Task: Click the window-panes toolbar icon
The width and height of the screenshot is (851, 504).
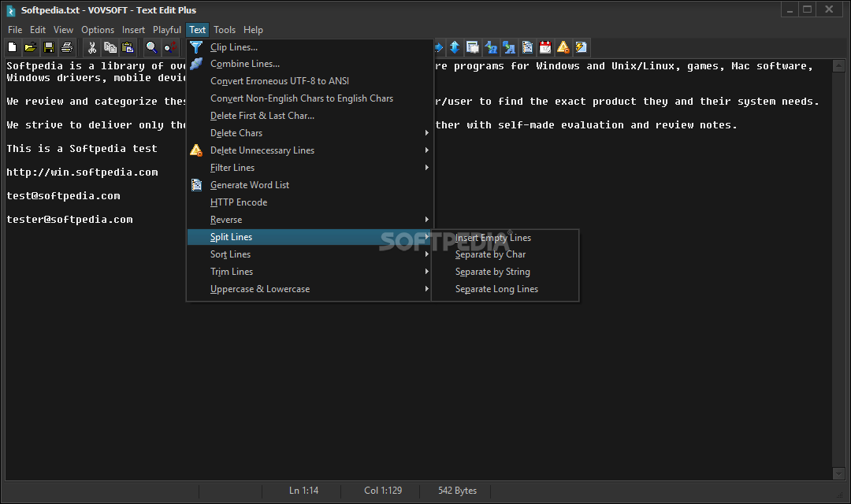Action: [473, 48]
